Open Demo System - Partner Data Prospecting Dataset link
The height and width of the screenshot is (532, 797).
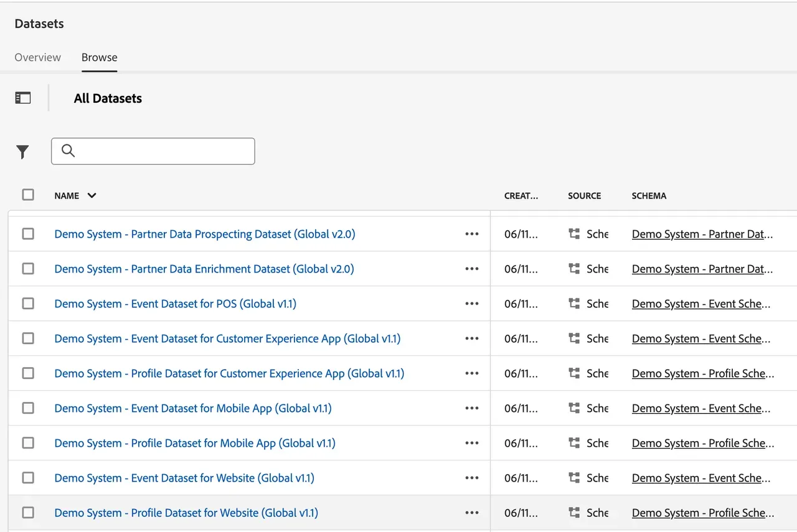pyautogui.click(x=205, y=234)
